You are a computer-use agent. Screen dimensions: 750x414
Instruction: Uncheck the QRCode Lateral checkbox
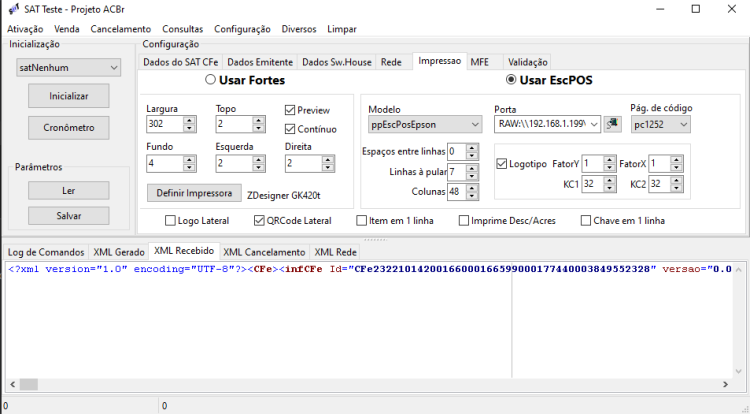[259, 220]
